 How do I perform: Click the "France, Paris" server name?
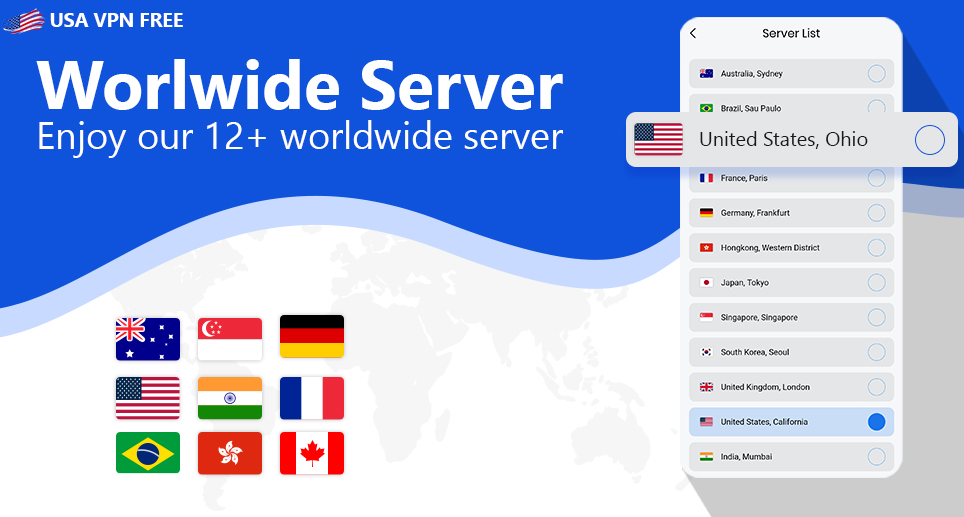point(744,178)
